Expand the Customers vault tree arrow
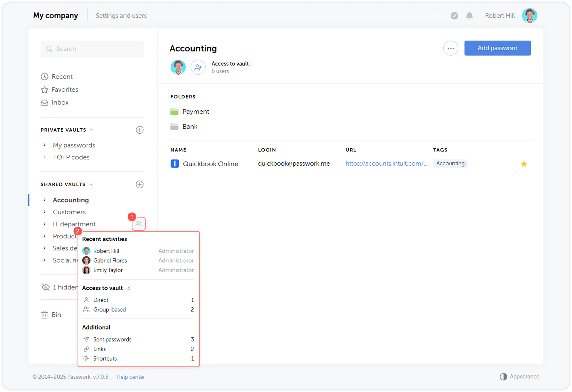 coord(45,212)
